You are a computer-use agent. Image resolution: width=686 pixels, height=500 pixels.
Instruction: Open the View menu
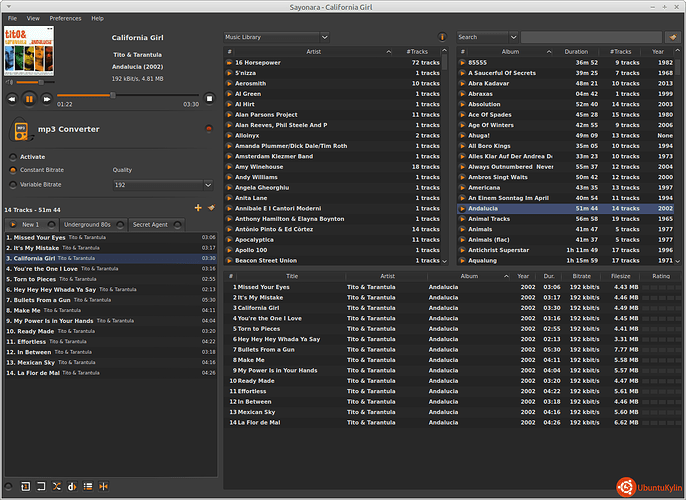[33, 18]
